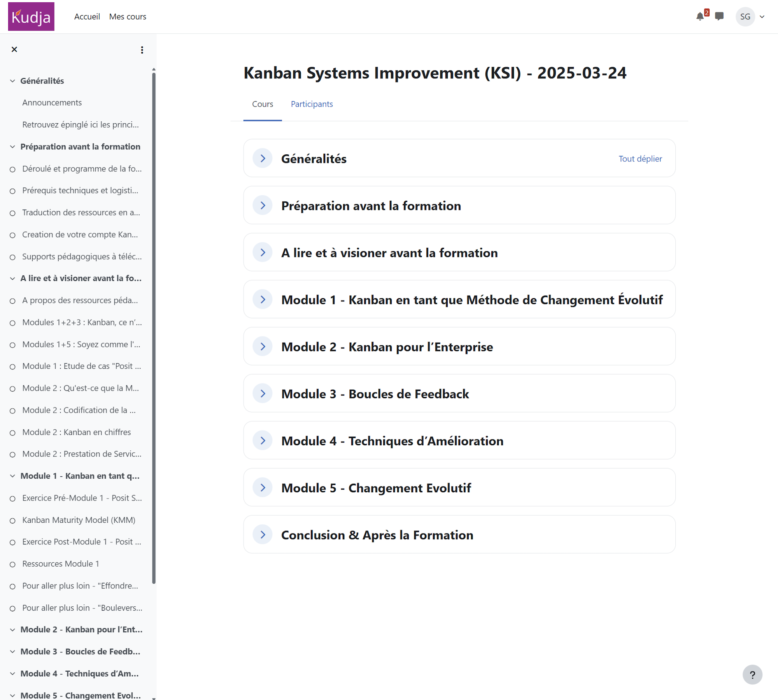This screenshot has height=700, width=778.
Task: Open Traduction des ressources item
Action: pos(81,213)
